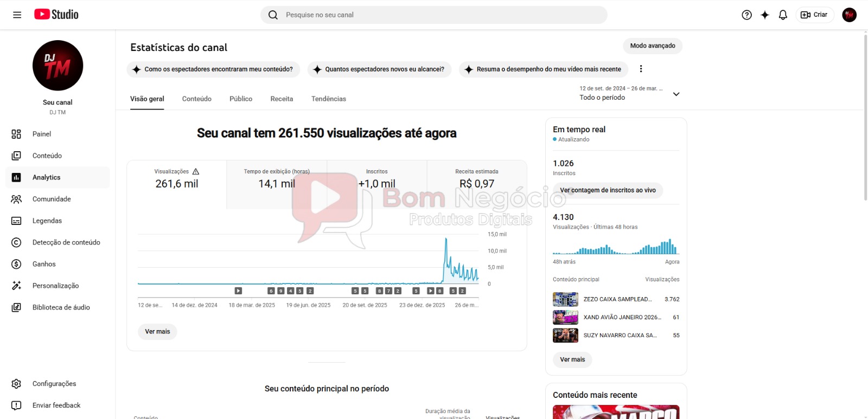Click the timeline marker labeled 4

[x=291, y=291]
